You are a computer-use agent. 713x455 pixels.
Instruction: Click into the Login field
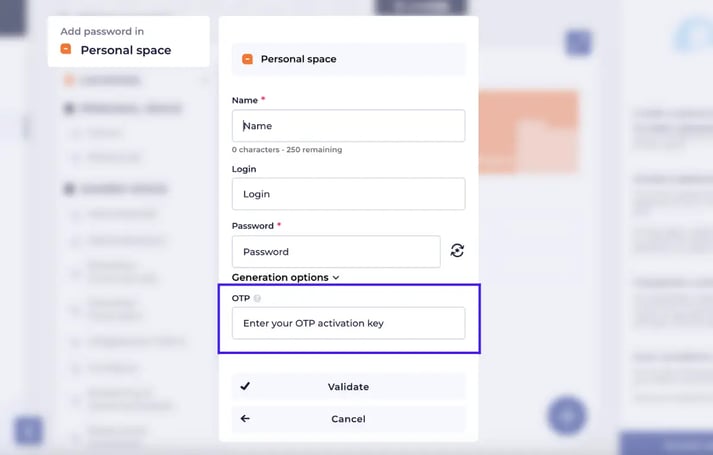pos(348,194)
